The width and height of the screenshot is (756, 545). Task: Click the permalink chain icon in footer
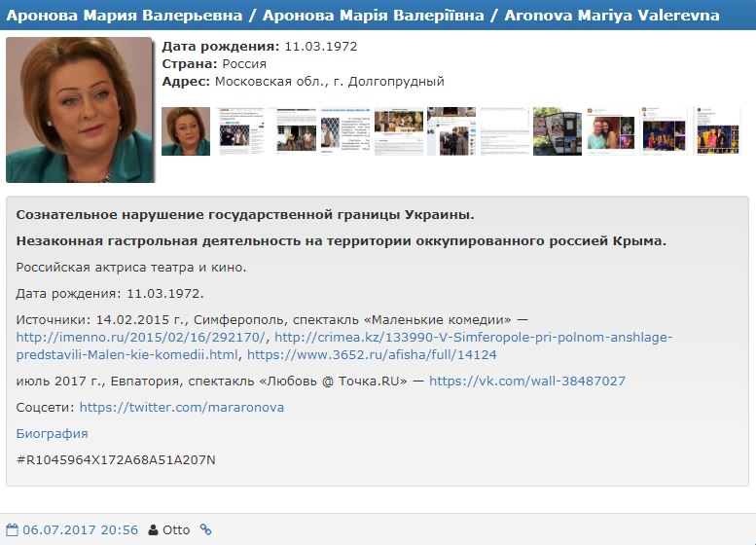pos(206,529)
